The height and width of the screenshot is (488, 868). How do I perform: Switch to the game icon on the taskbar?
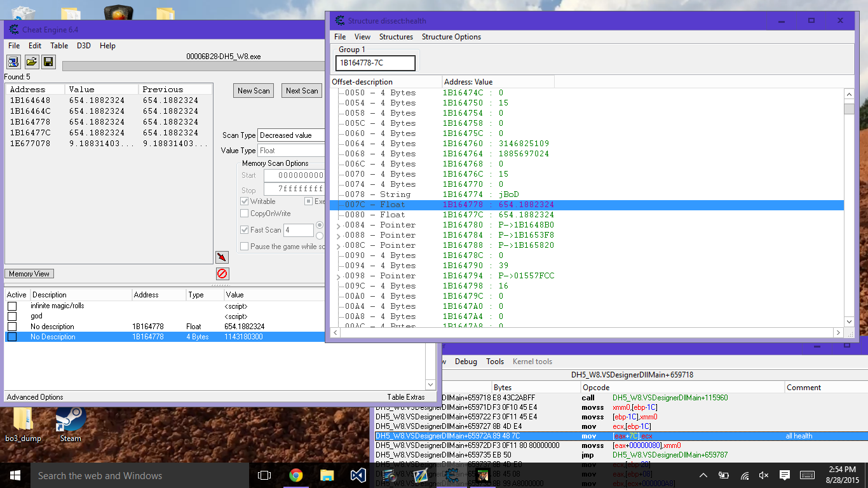pyautogui.click(x=482, y=475)
